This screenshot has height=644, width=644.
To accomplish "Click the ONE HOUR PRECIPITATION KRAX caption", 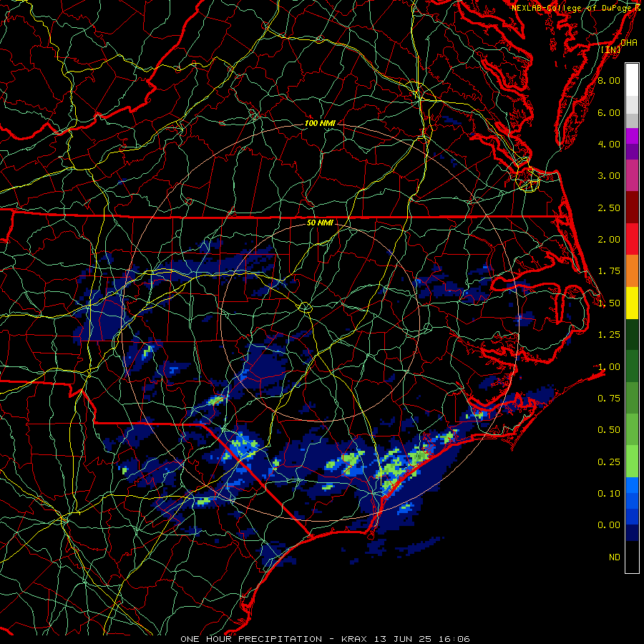I will 325,639.
